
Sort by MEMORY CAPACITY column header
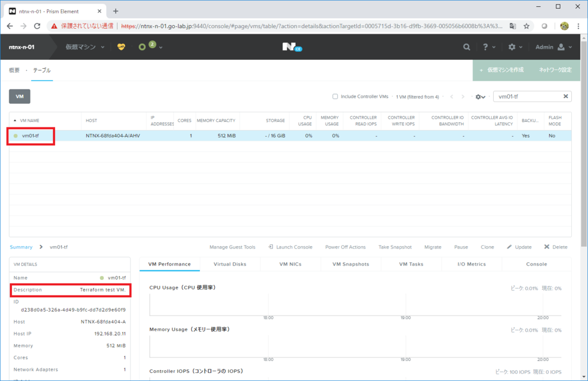[216, 120]
